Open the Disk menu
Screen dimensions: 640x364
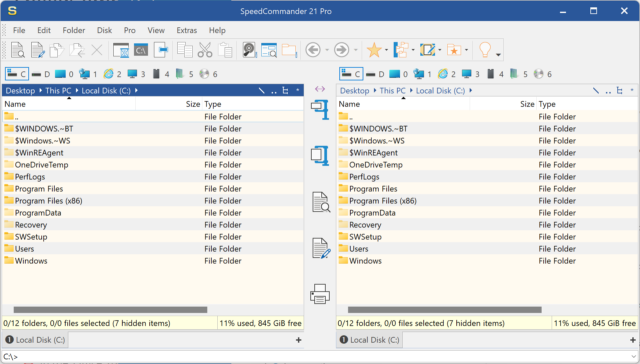point(104,30)
